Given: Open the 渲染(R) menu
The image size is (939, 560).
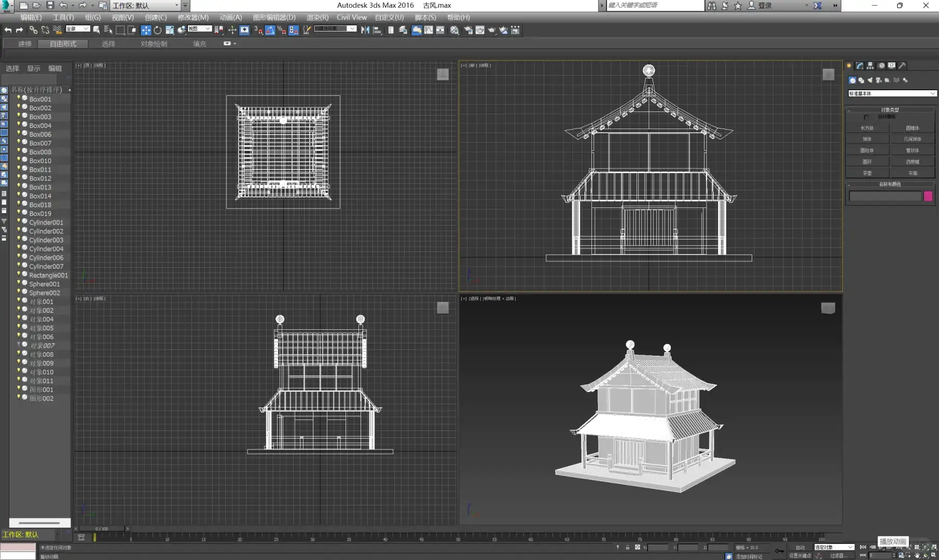Looking at the screenshot, I should tap(317, 17).
